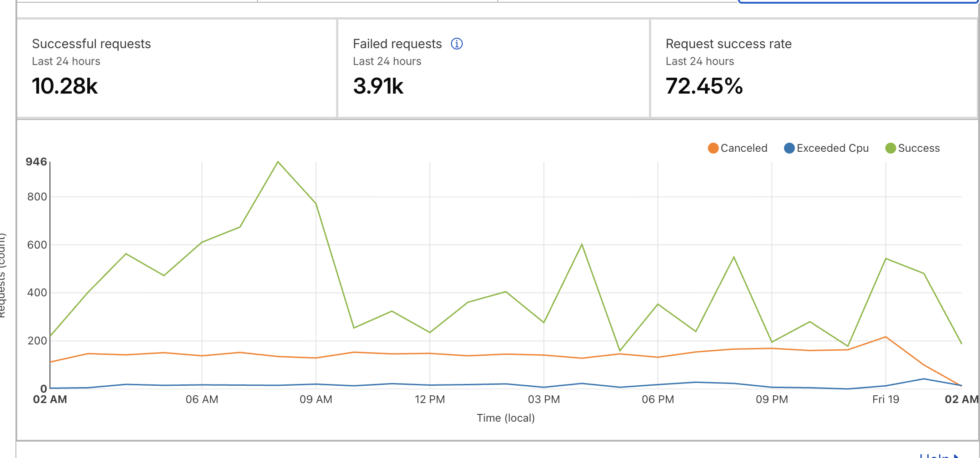The height and width of the screenshot is (458, 980).
Task: Click the 09 PM x-axis label
Action: (772, 399)
